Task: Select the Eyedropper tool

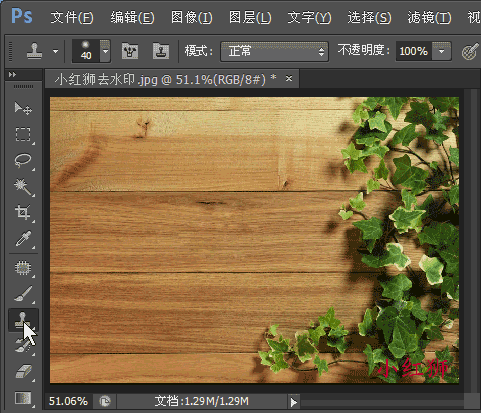Action: click(x=23, y=238)
